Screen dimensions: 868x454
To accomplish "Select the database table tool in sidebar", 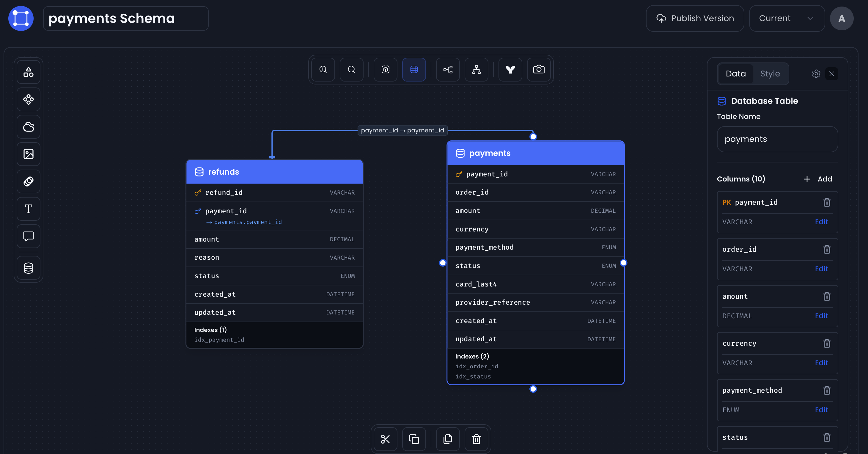I will (28, 268).
